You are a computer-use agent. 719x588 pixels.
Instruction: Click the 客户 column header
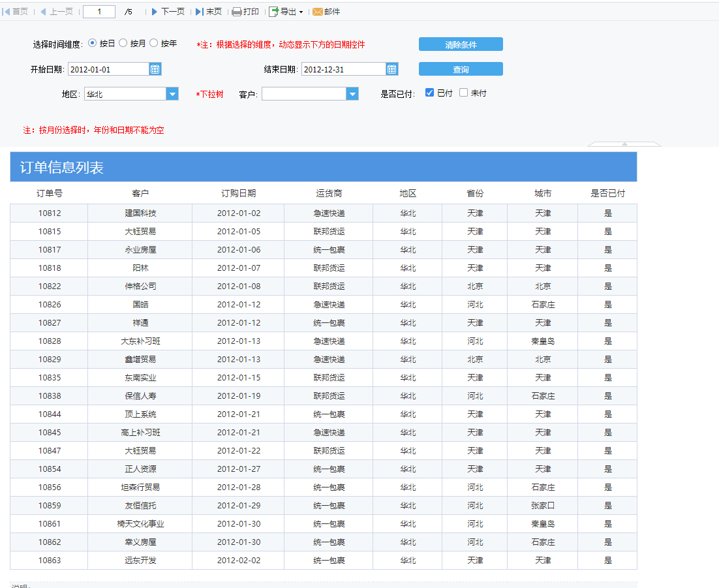[x=140, y=194]
